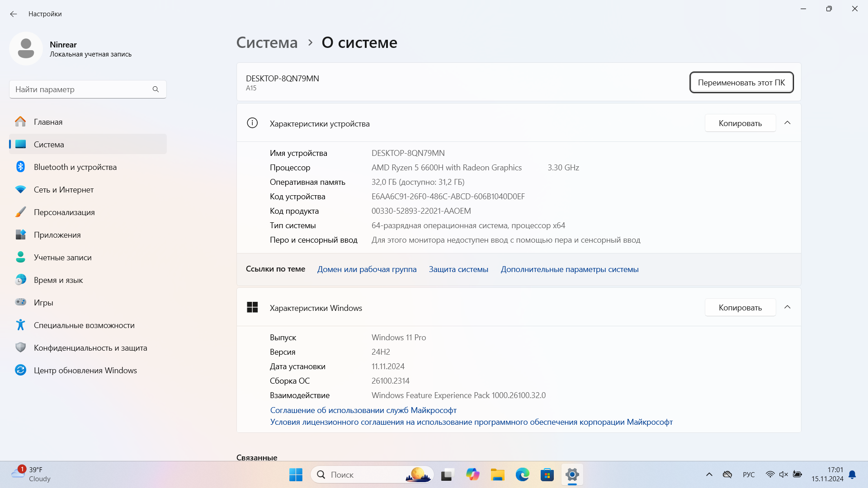Image resolution: width=868 pixels, height=488 pixels.
Task: Copy device specifications with the Copy button
Action: click(x=740, y=123)
